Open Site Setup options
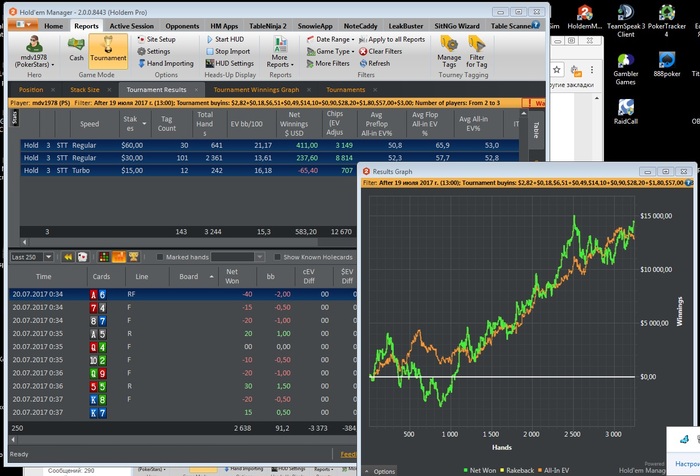This screenshot has height=476, width=700. click(157, 39)
